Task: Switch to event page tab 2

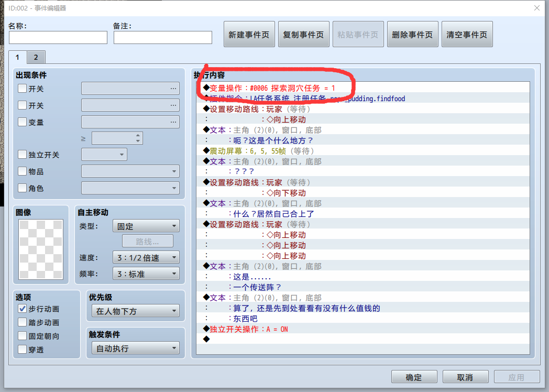Action: (36, 57)
